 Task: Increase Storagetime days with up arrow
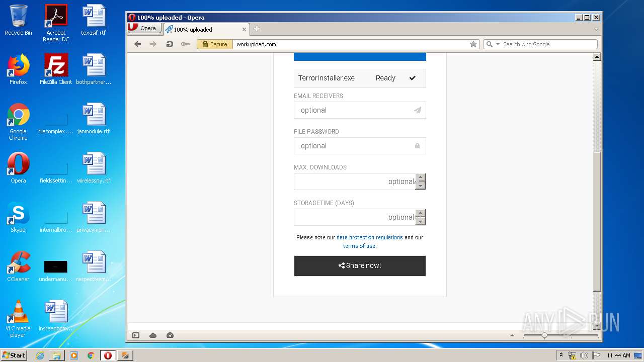(421, 213)
